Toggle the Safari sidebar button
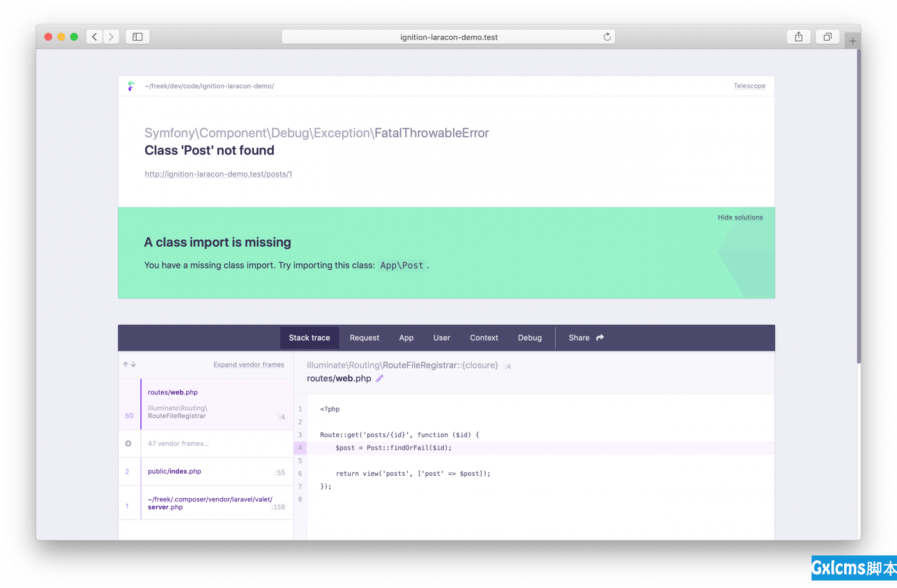This screenshot has width=897, height=588. click(x=137, y=37)
